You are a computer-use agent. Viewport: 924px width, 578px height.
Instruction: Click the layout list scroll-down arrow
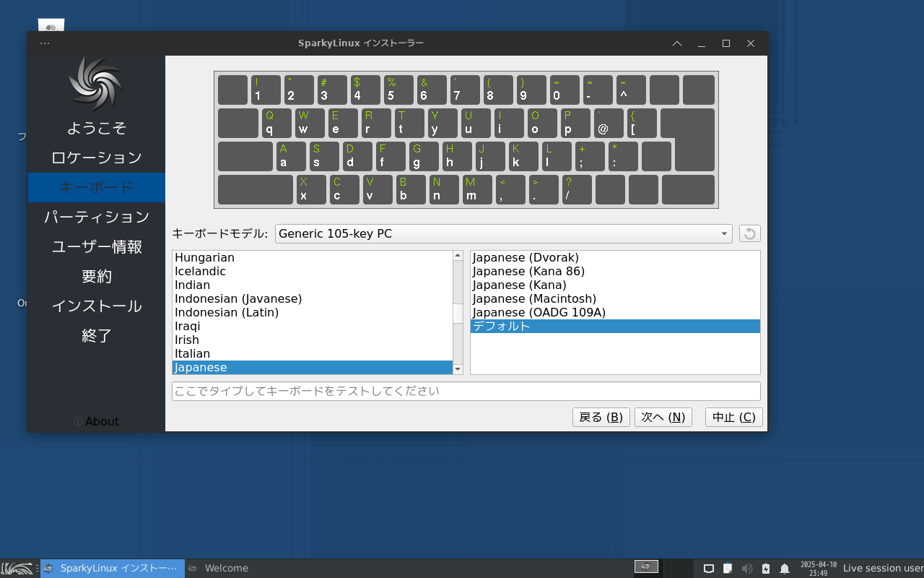pyautogui.click(x=458, y=369)
